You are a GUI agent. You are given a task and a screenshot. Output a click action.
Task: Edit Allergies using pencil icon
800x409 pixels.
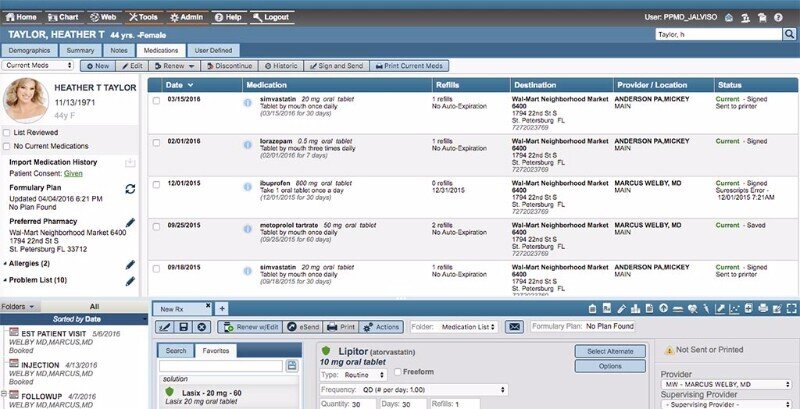131,264
